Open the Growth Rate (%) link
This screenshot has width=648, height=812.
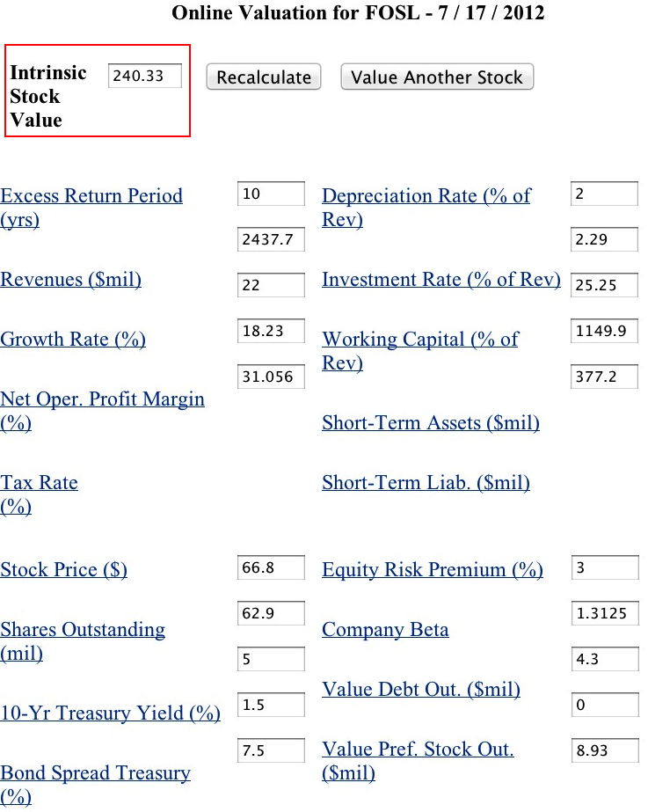[x=73, y=340]
